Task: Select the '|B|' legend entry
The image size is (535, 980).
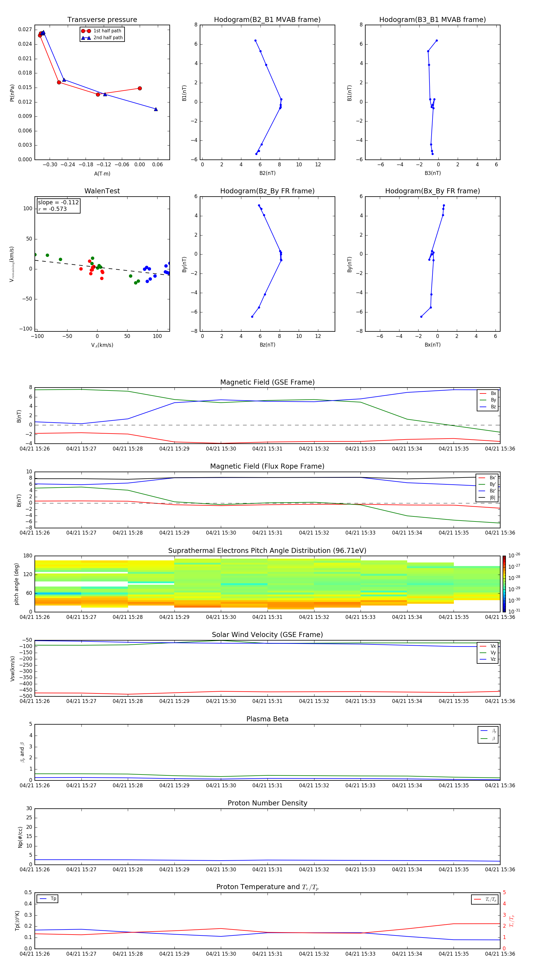Action: click(487, 498)
